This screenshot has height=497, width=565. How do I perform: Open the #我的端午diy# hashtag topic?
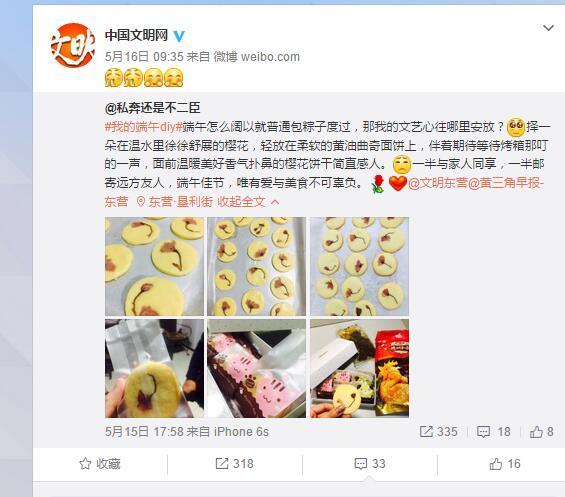click(x=143, y=127)
